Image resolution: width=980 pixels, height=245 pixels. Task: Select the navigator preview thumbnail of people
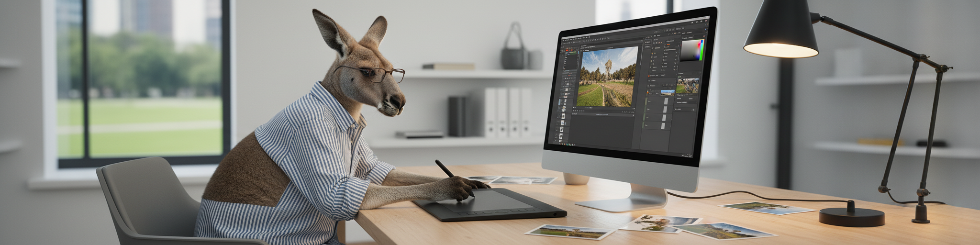pos(688,86)
